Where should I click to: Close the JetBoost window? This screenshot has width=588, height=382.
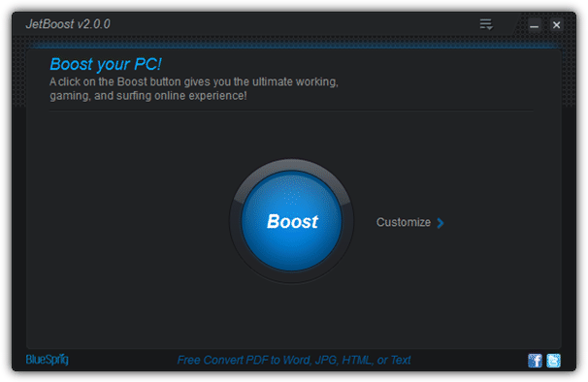557,25
